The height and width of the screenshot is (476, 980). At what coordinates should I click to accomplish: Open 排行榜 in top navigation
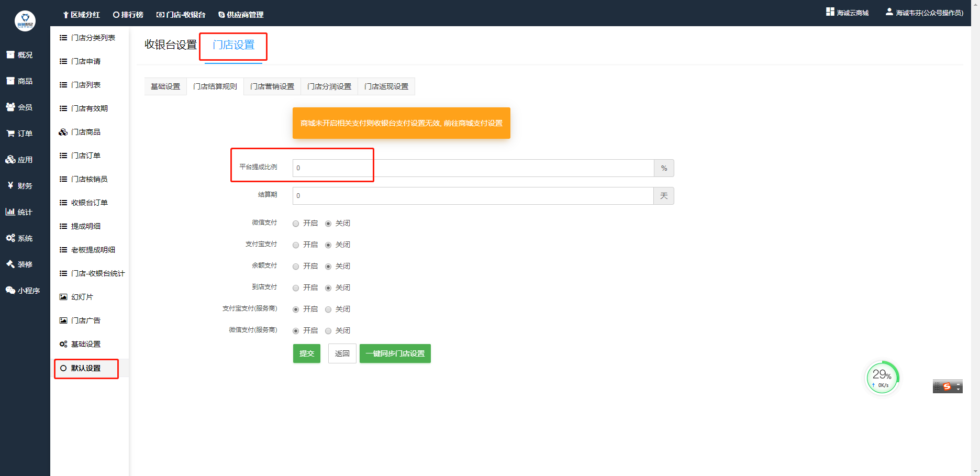(128, 15)
